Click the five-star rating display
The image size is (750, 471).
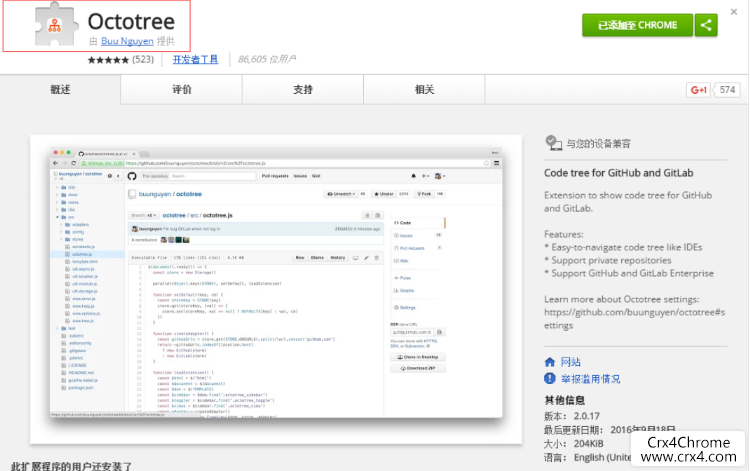point(108,60)
